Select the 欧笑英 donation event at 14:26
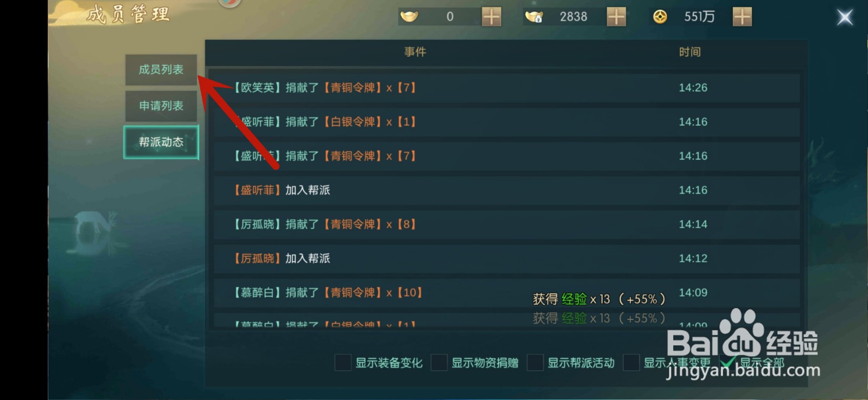Screen dimensions: 868x400 [x=507, y=88]
